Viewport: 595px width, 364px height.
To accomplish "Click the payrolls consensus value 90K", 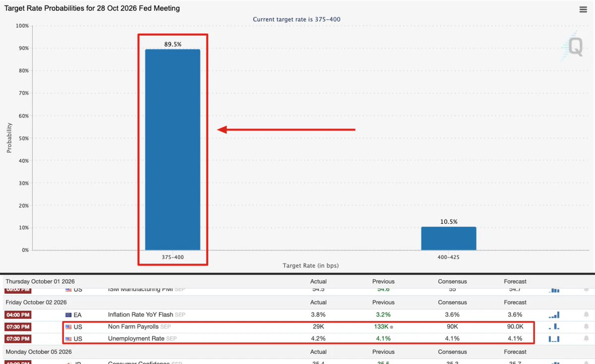I will (453, 327).
